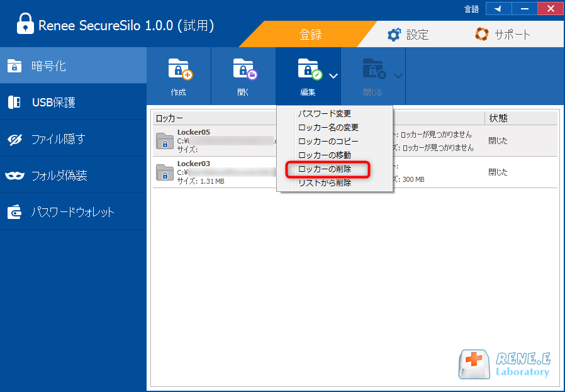Click the padlock logo beside Renee SecureSilo
565x392 pixels.
click(25, 24)
